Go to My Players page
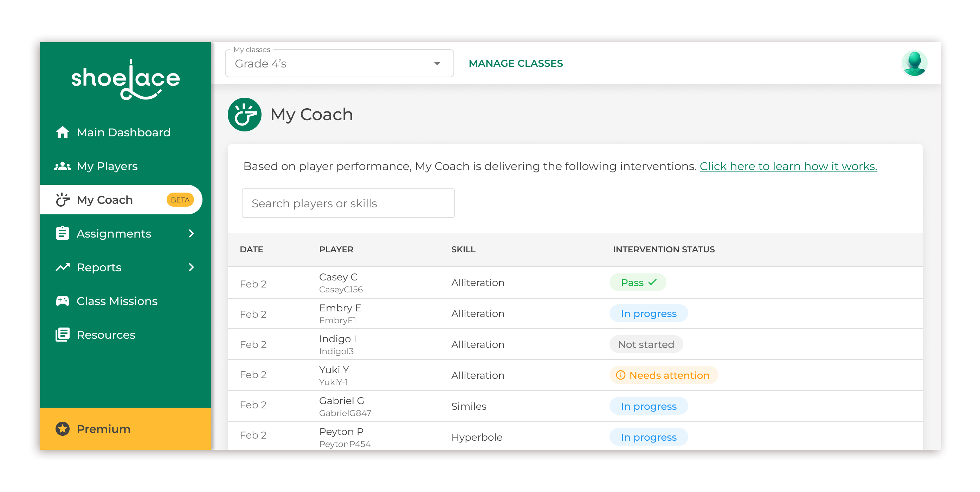This screenshot has width=980, height=492. (107, 166)
